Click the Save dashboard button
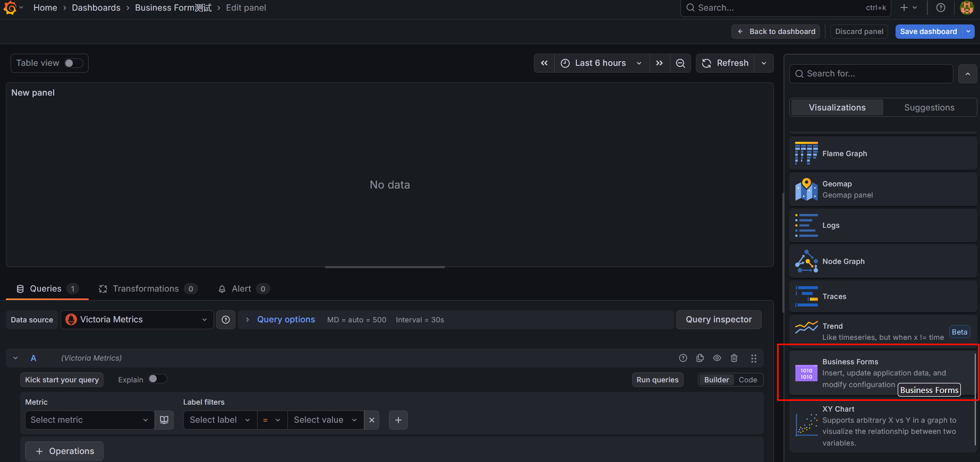The width and height of the screenshot is (980, 462). click(928, 32)
